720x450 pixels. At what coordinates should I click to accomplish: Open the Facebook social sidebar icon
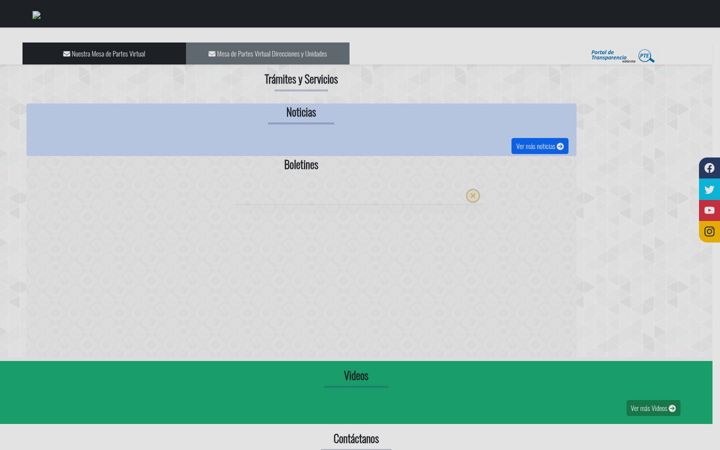(709, 168)
